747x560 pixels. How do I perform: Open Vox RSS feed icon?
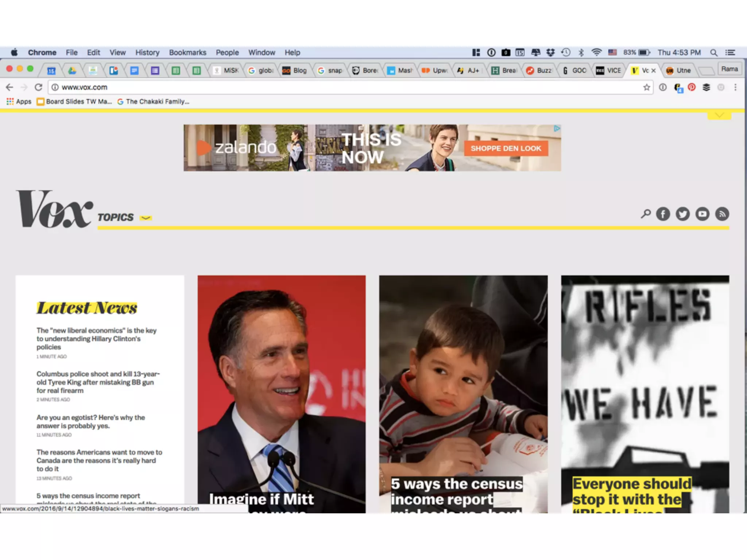722,214
